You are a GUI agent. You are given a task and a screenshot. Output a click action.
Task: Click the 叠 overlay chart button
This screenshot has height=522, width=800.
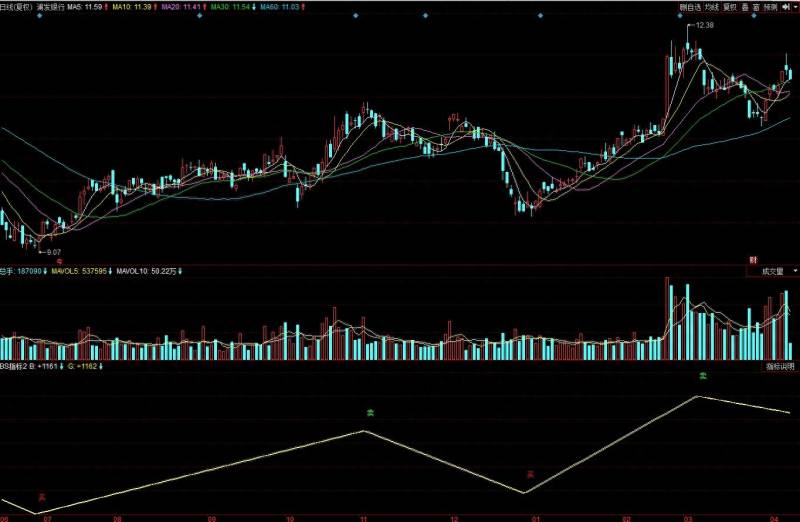pos(745,7)
